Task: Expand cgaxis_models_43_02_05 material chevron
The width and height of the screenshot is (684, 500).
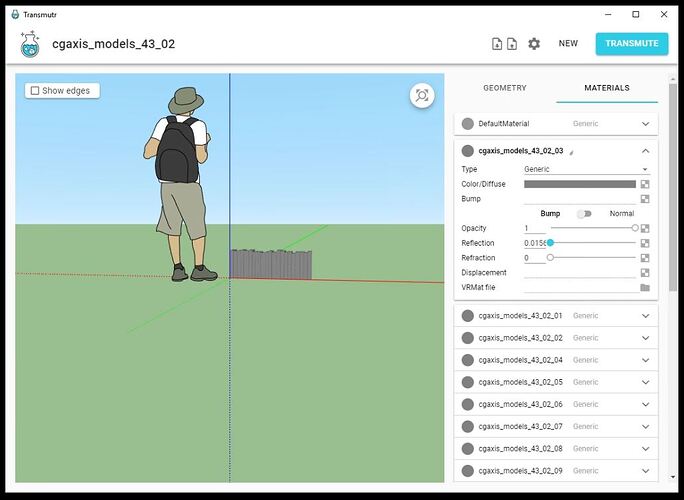Action: [x=646, y=382]
